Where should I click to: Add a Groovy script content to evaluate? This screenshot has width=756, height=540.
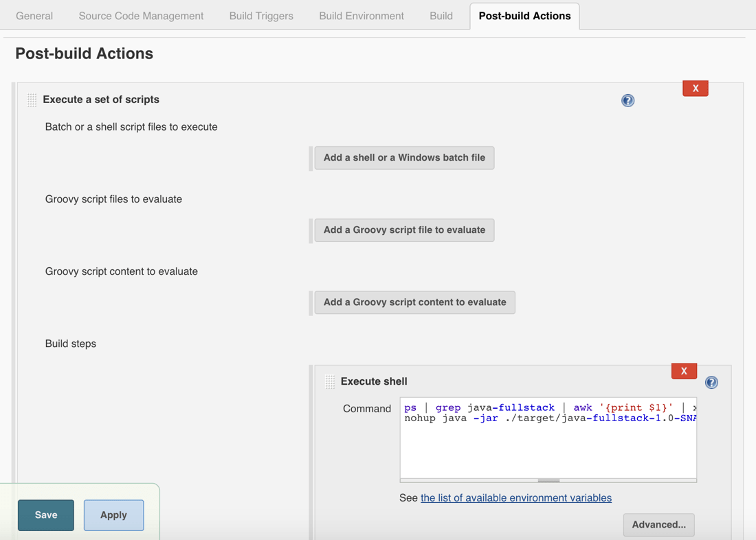pos(414,302)
